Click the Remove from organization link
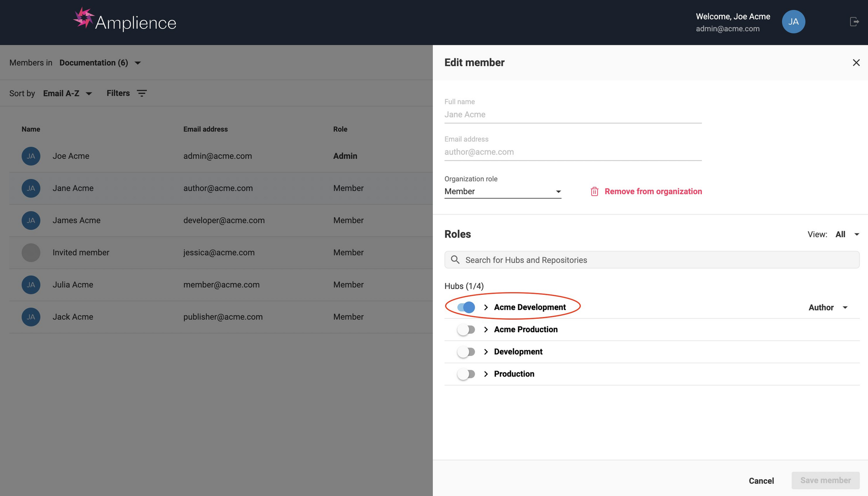Image resolution: width=868 pixels, height=496 pixels. (653, 191)
